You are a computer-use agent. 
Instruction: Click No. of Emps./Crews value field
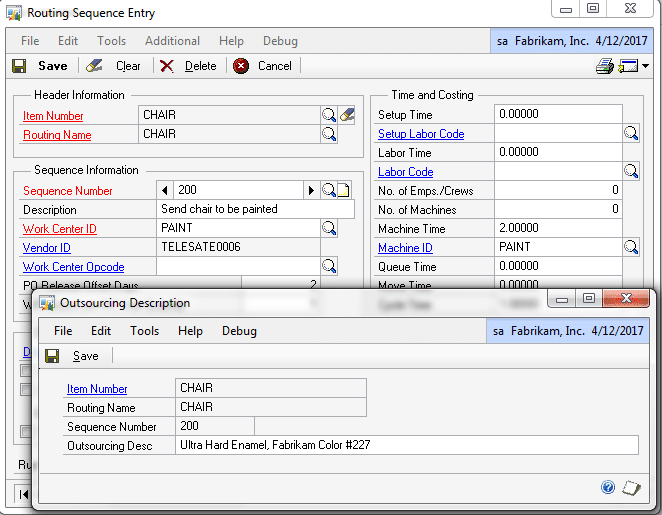coord(558,190)
